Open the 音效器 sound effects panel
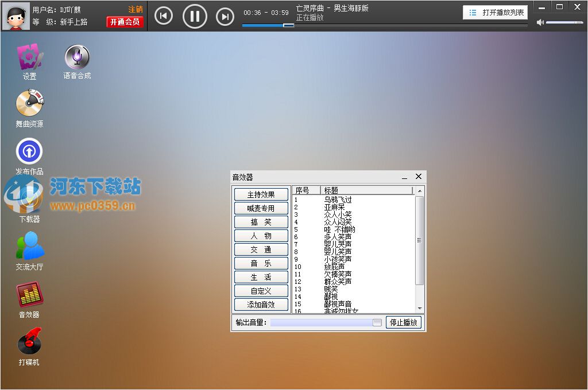The height and width of the screenshot is (390, 588). (29, 298)
